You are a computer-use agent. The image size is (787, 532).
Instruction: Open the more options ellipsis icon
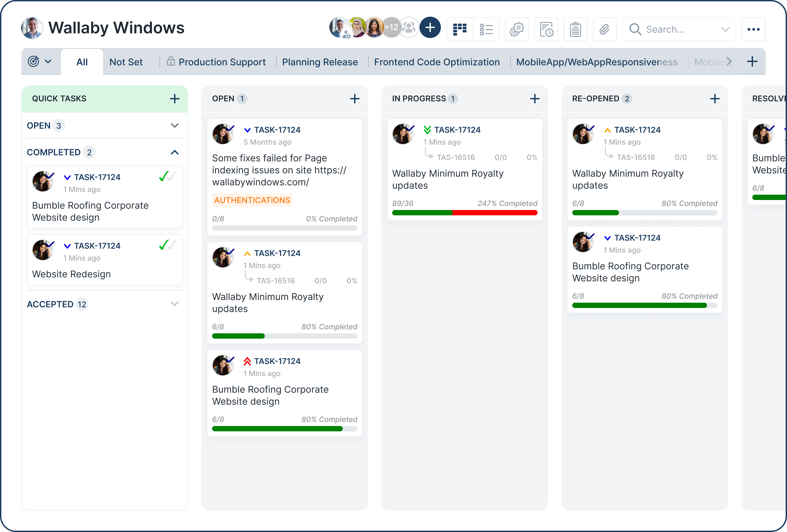(754, 29)
